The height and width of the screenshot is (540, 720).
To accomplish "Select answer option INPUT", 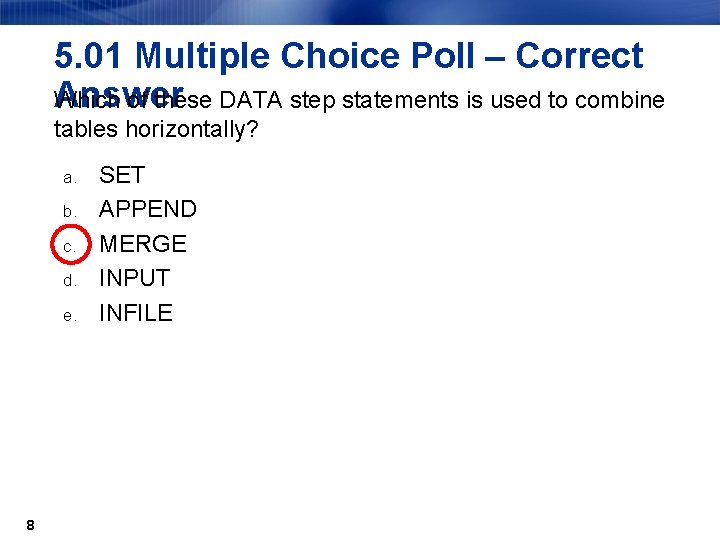I will coord(135,278).
